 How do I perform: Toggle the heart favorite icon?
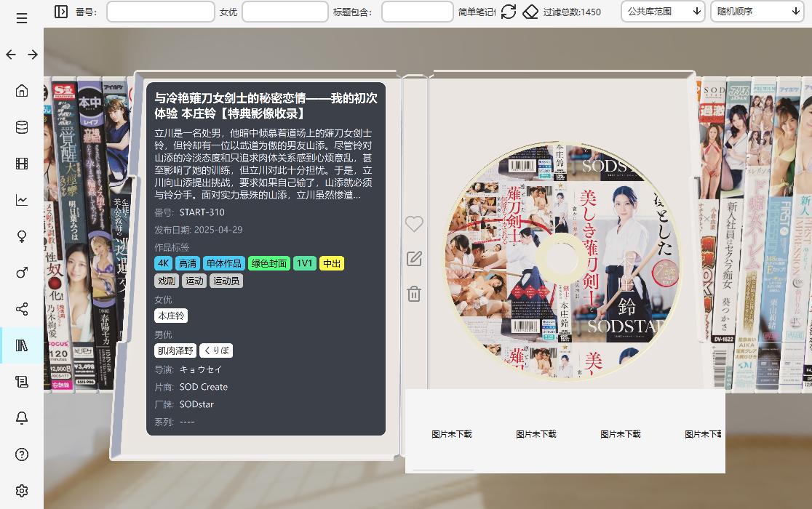coord(414,224)
